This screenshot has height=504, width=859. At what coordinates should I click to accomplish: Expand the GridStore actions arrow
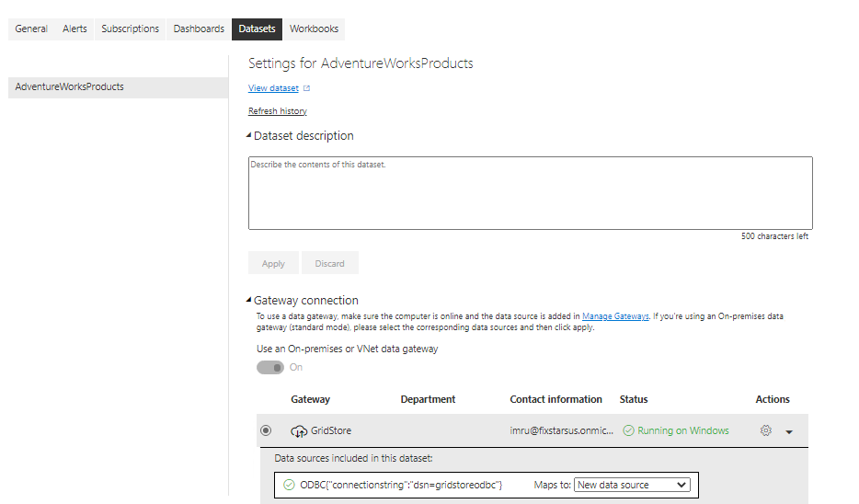pyautogui.click(x=789, y=431)
